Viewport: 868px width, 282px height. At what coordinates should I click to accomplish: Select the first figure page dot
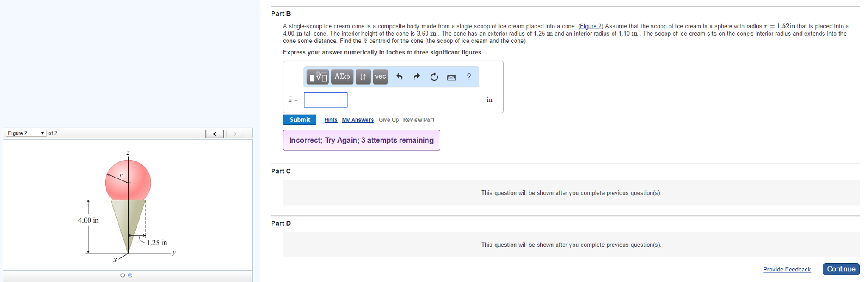click(x=123, y=276)
